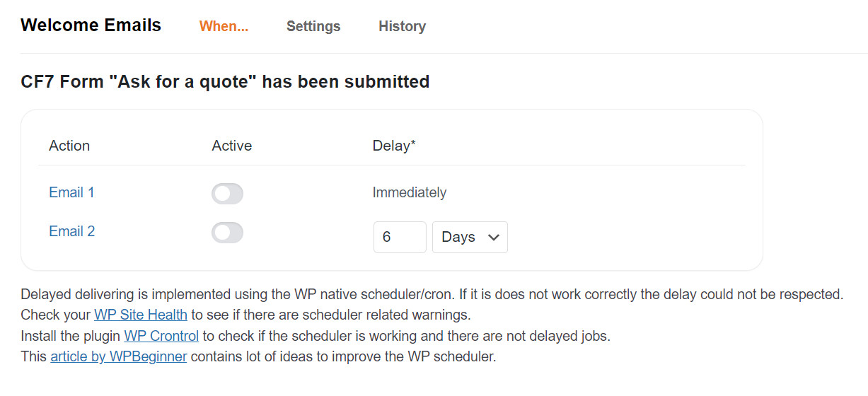868x396 pixels.
Task: Open the Email 1 link
Action: [71, 192]
